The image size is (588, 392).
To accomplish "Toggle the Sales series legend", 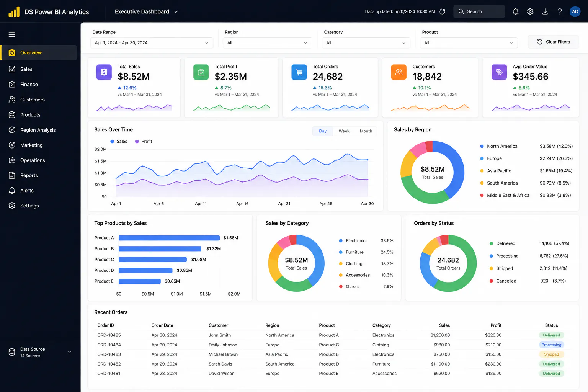I will [119, 141].
